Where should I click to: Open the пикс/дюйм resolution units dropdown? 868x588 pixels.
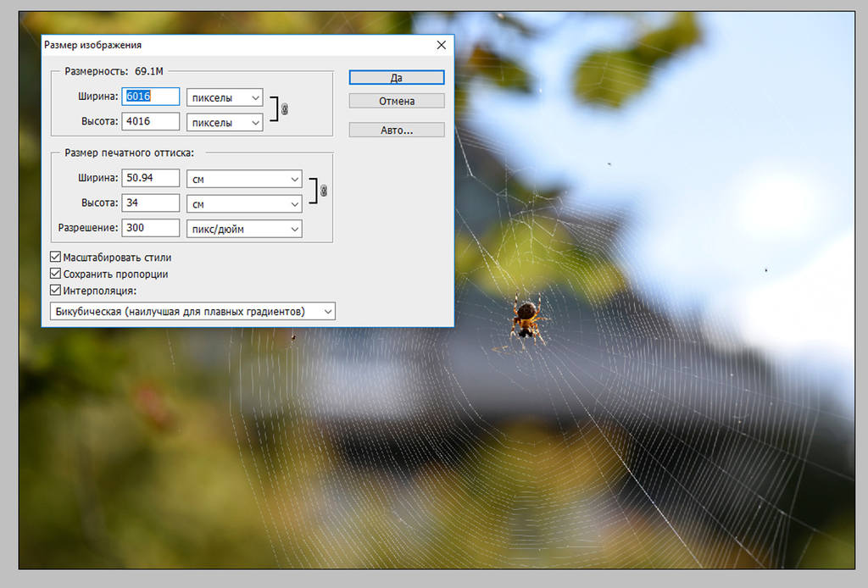(x=244, y=229)
